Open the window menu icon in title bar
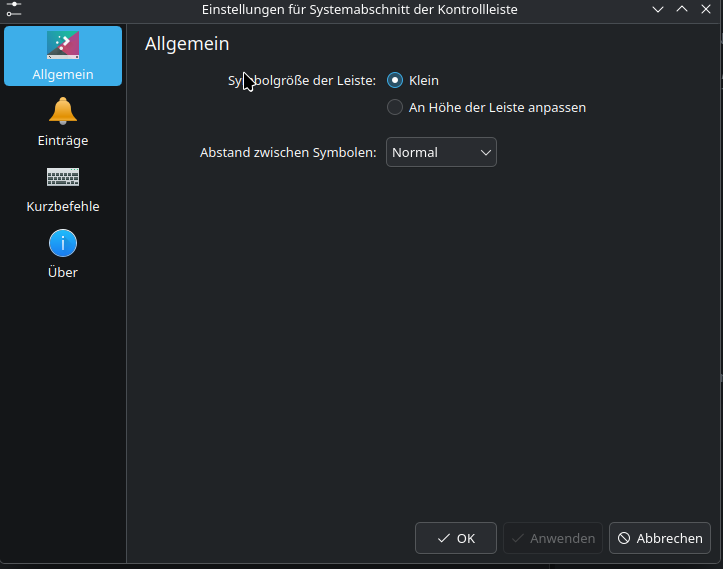The width and height of the screenshot is (723, 569). (13, 8)
